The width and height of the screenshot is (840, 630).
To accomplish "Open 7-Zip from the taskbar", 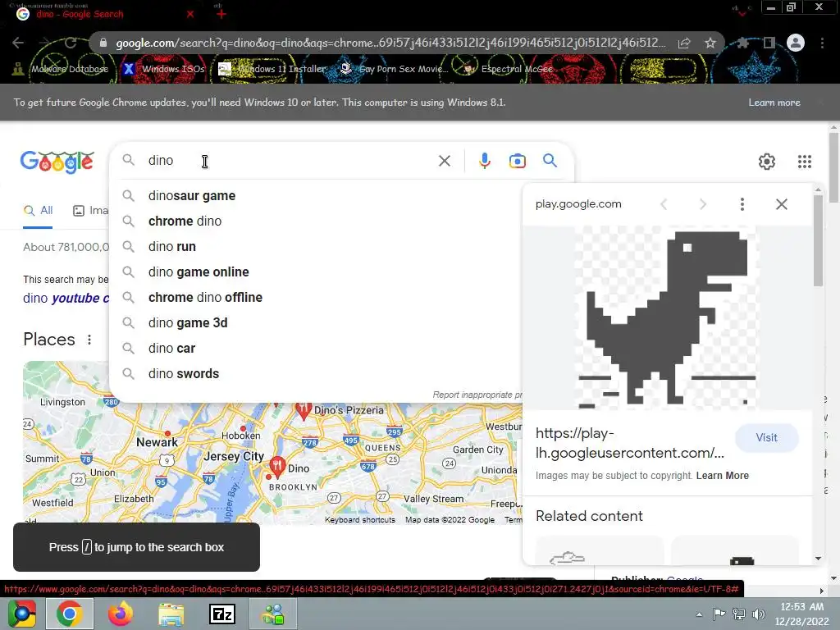I will (x=222, y=614).
